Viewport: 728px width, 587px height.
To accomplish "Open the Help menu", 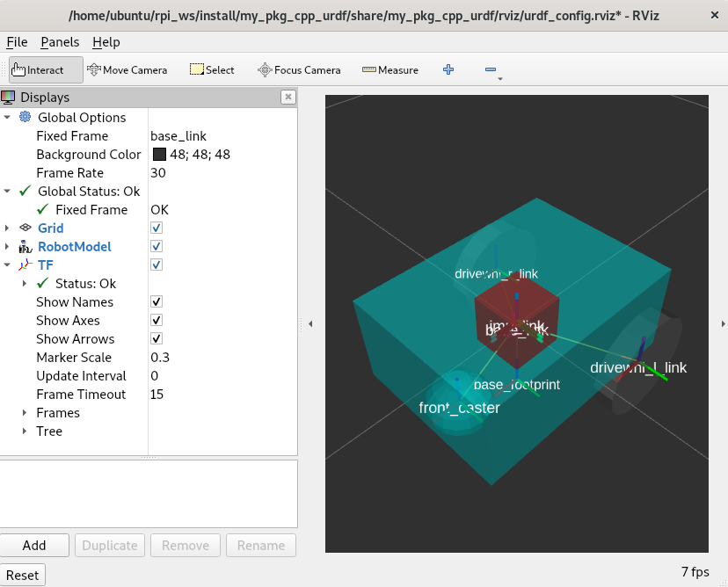I will (106, 42).
